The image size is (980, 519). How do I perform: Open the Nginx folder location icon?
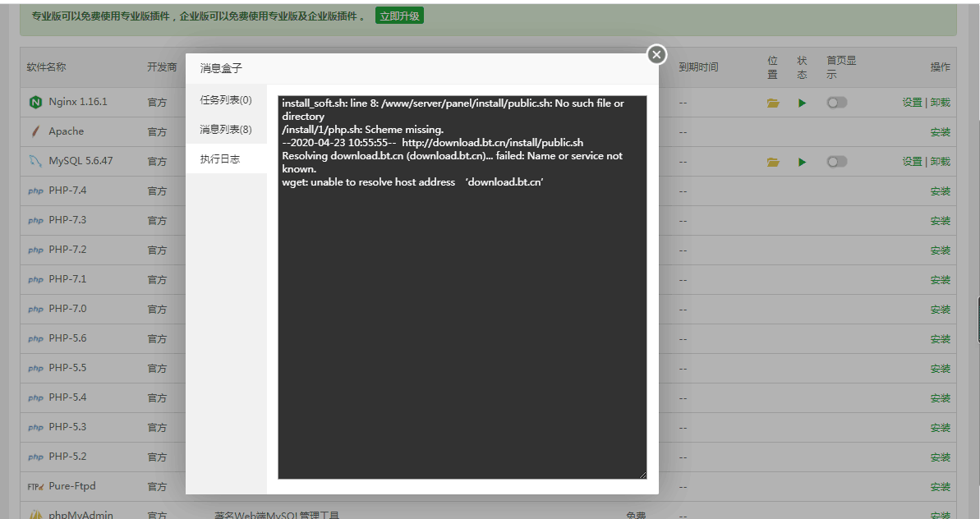tap(773, 103)
